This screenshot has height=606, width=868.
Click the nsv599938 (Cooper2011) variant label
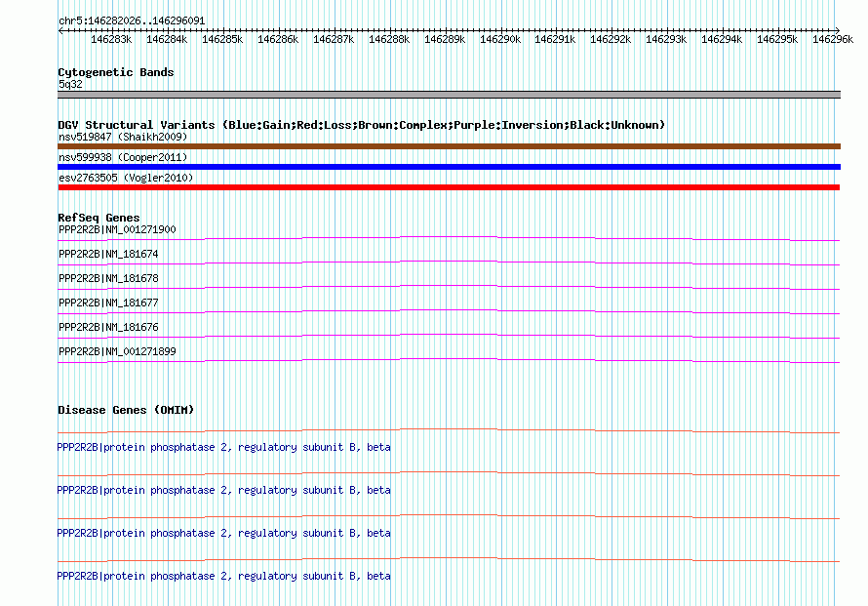123,157
